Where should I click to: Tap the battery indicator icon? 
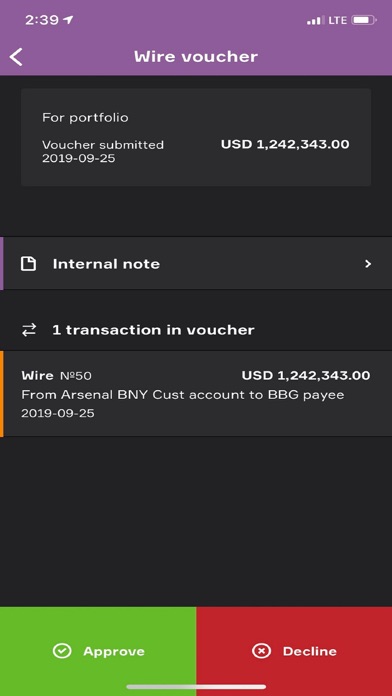tap(364, 20)
